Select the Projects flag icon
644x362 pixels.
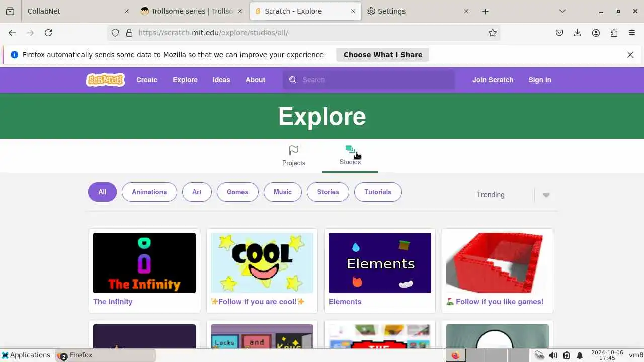tap(294, 150)
